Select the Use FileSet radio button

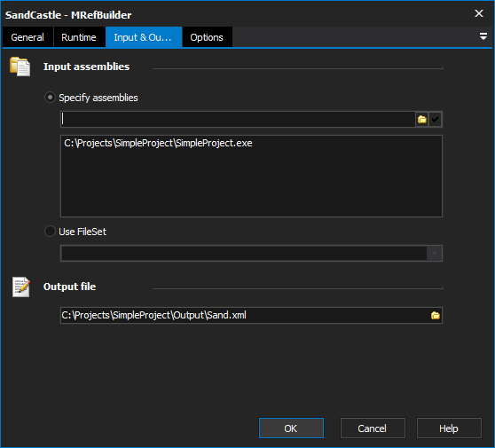point(50,232)
